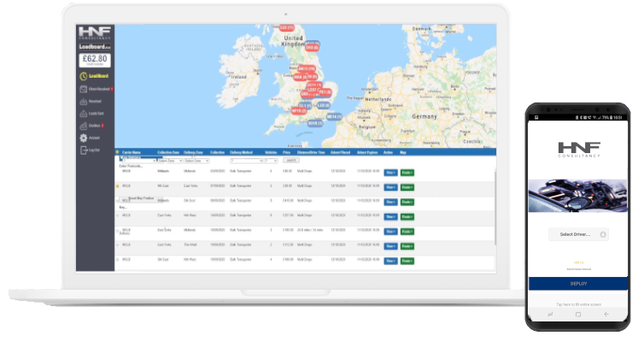This screenshot has width=644, height=342.
Task: Click blue View button for Midlands to Midlands load
Action: coord(390,173)
